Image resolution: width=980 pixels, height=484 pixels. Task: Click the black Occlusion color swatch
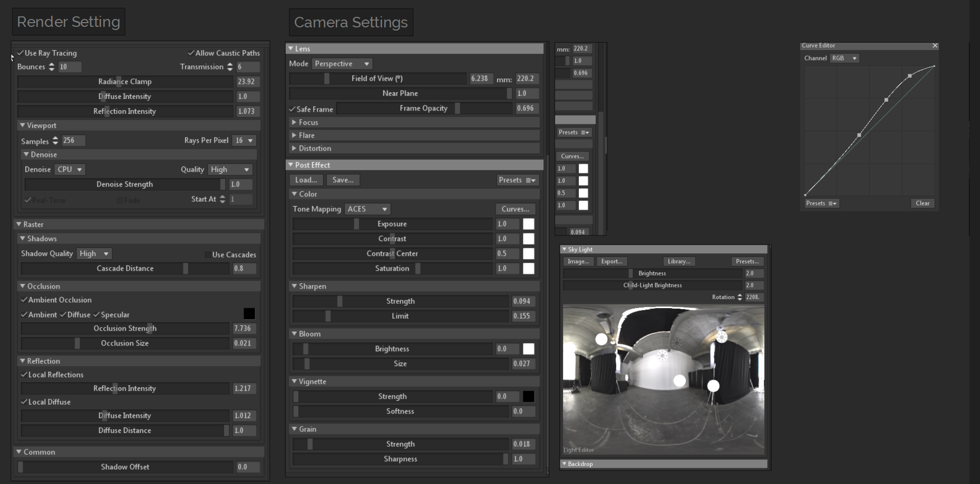249,314
